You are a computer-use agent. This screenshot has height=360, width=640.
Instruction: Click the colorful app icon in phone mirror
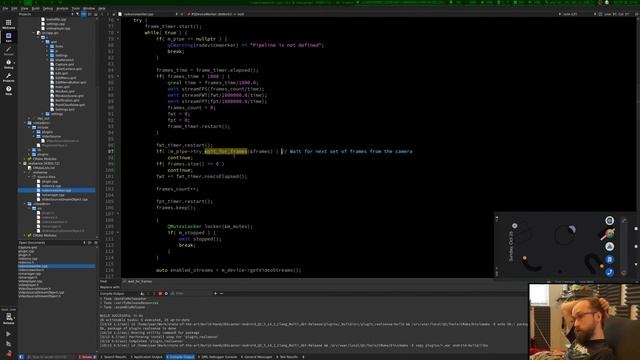[609, 233]
